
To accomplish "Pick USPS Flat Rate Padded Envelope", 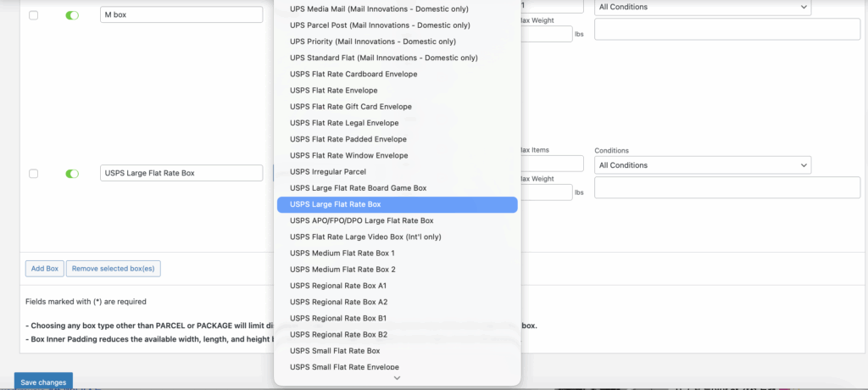I will click(348, 139).
